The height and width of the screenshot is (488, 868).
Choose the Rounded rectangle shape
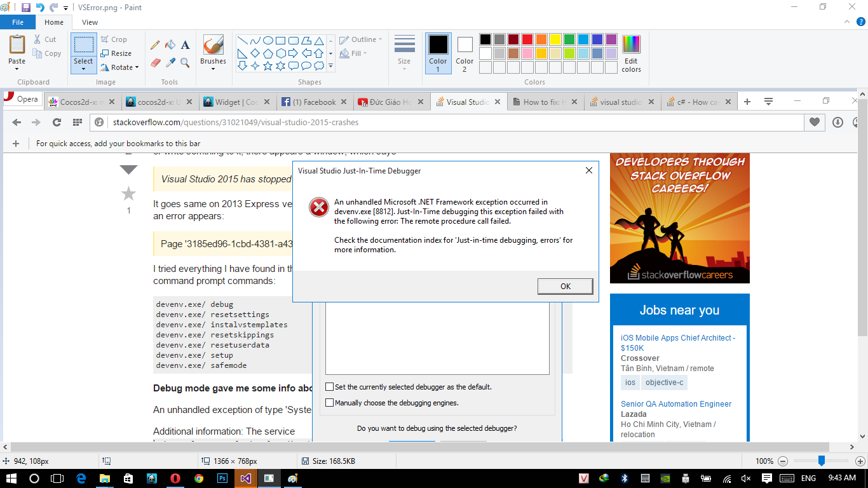[x=293, y=40]
